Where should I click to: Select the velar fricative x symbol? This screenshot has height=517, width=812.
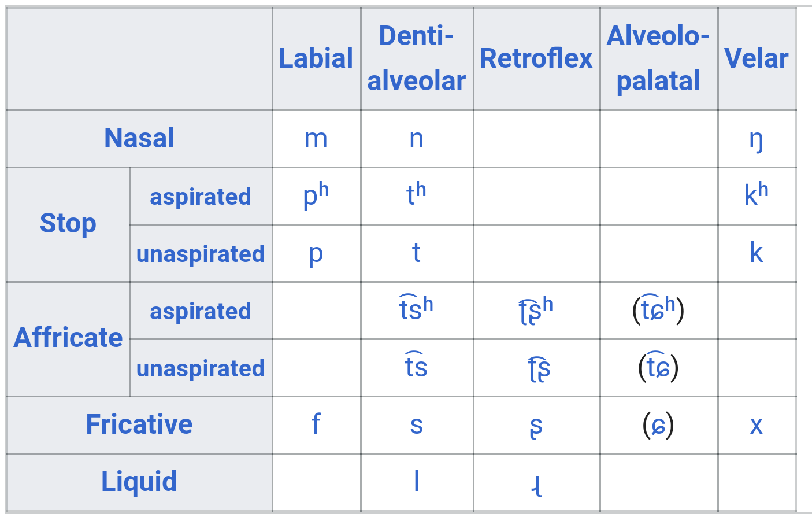coord(756,425)
